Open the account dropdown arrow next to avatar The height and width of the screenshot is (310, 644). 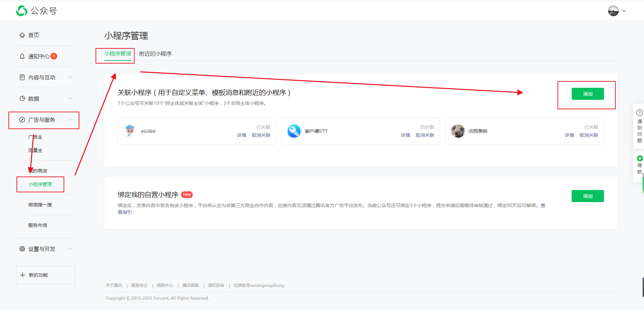tap(624, 11)
